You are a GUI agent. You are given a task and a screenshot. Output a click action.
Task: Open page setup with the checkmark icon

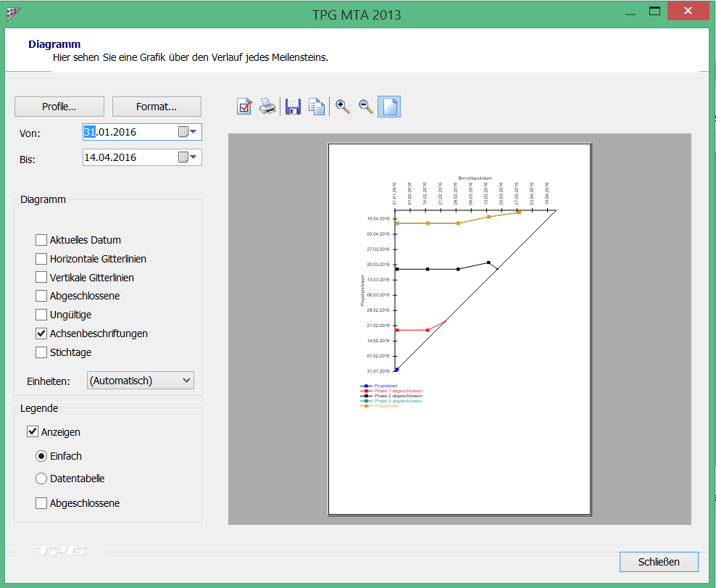244,107
